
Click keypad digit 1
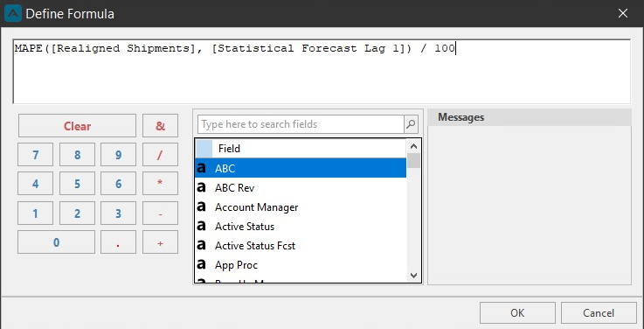click(x=36, y=213)
